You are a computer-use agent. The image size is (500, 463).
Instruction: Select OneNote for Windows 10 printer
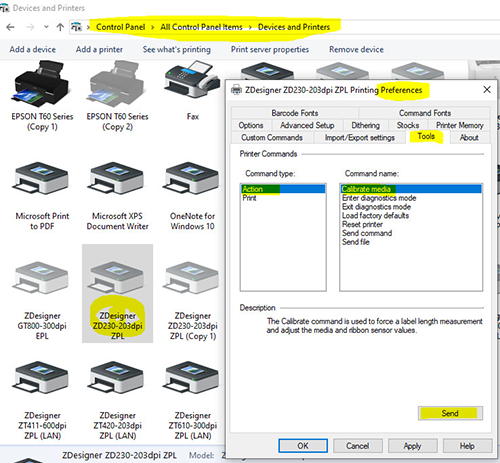coord(193,197)
